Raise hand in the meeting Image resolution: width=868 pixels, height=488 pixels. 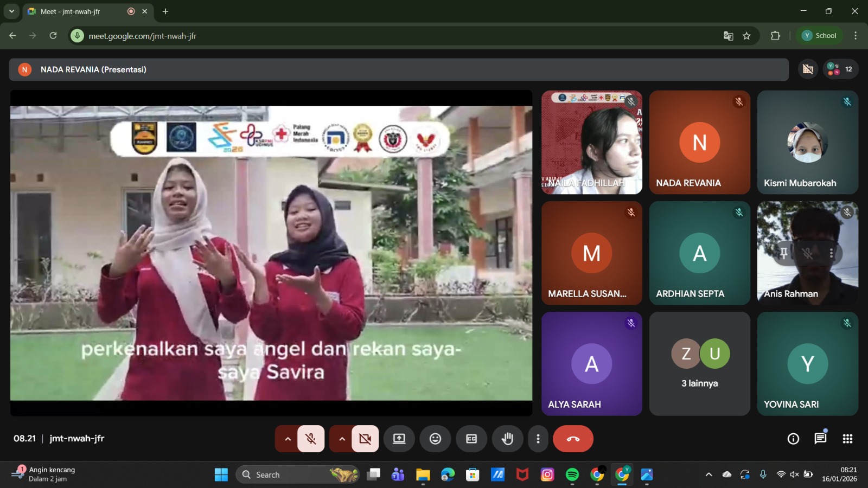click(x=507, y=439)
